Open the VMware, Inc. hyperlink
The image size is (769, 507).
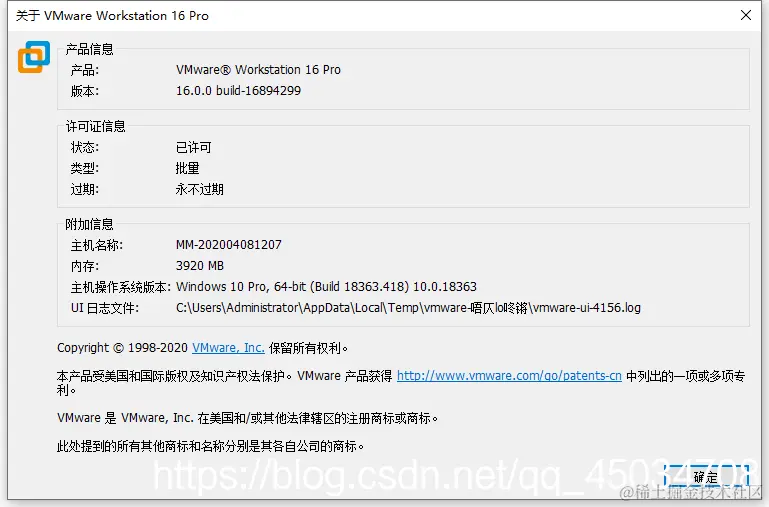click(x=228, y=348)
